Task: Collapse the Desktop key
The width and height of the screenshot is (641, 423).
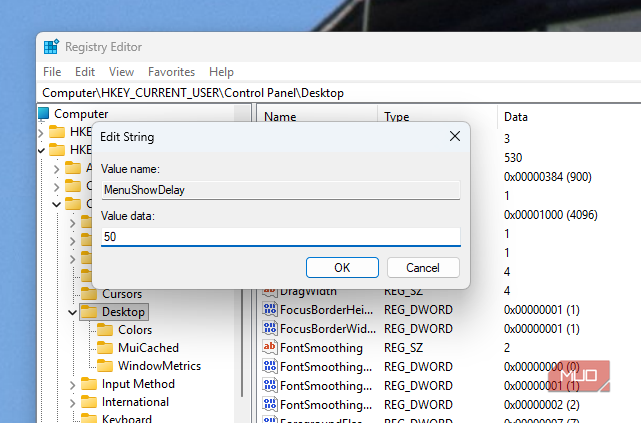Action: [x=72, y=312]
